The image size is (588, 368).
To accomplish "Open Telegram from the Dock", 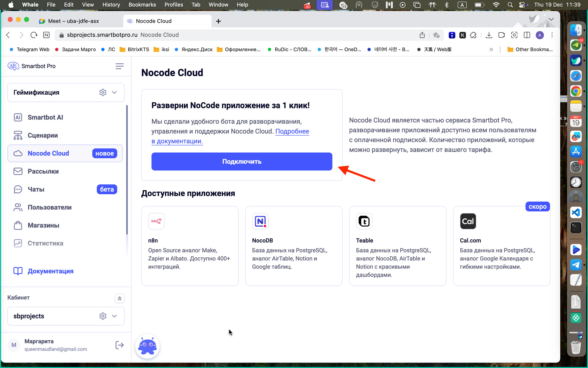I will (x=576, y=265).
